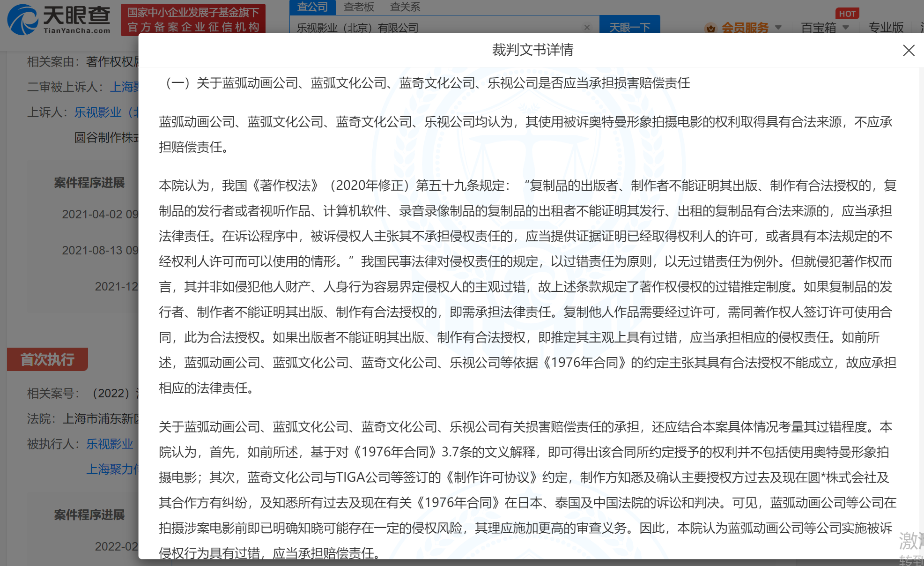Click the membership crown icon
Image resolution: width=924 pixels, height=566 pixels.
coord(711,28)
